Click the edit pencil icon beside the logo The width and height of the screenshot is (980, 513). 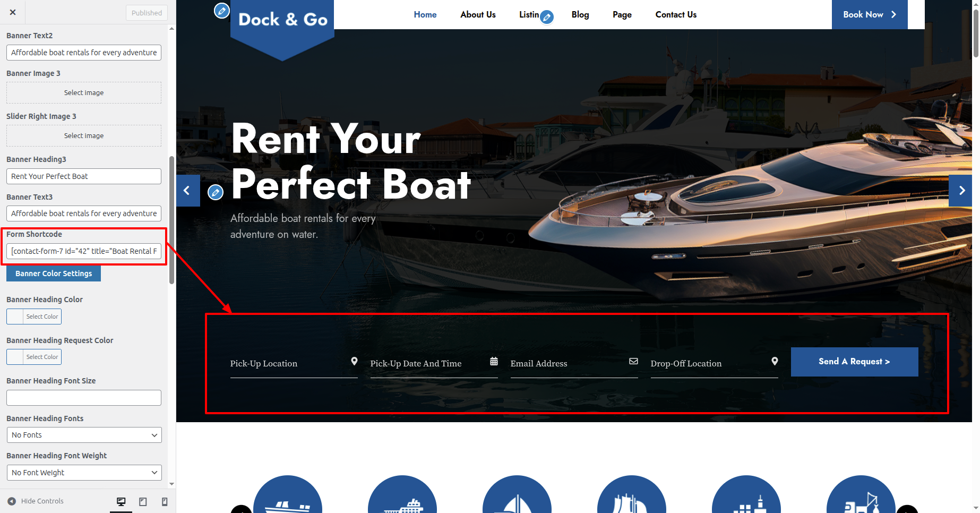tap(221, 10)
